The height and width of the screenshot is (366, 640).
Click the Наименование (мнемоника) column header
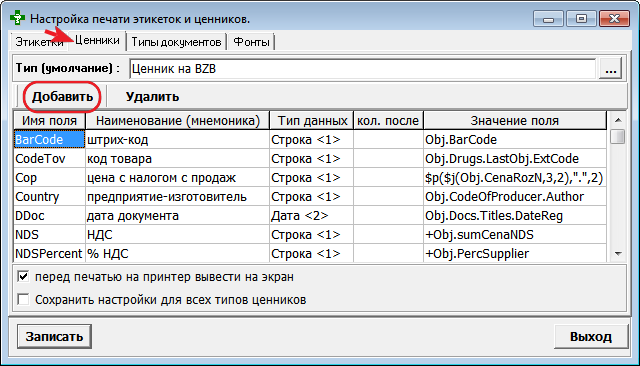coord(178,121)
